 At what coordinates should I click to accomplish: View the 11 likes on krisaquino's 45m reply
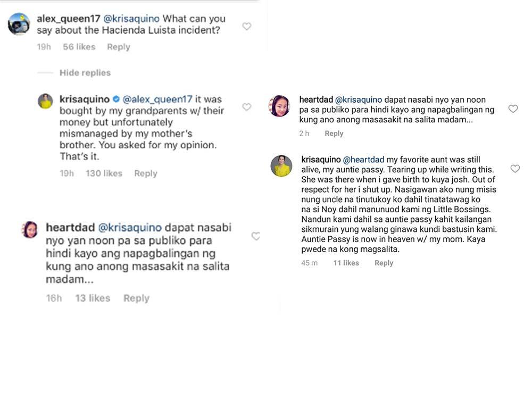tap(346, 263)
